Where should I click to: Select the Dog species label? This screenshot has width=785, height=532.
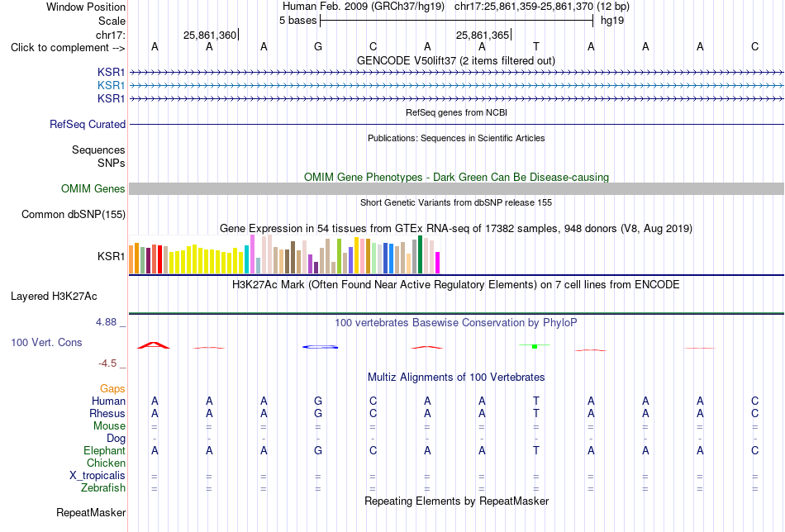click(116, 439)
